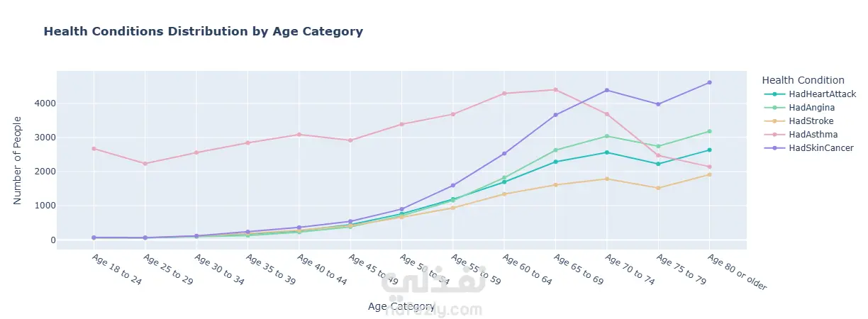
Task: Click the purple HadSkinCancer legend line marker
Action: [x=774, y=148]
